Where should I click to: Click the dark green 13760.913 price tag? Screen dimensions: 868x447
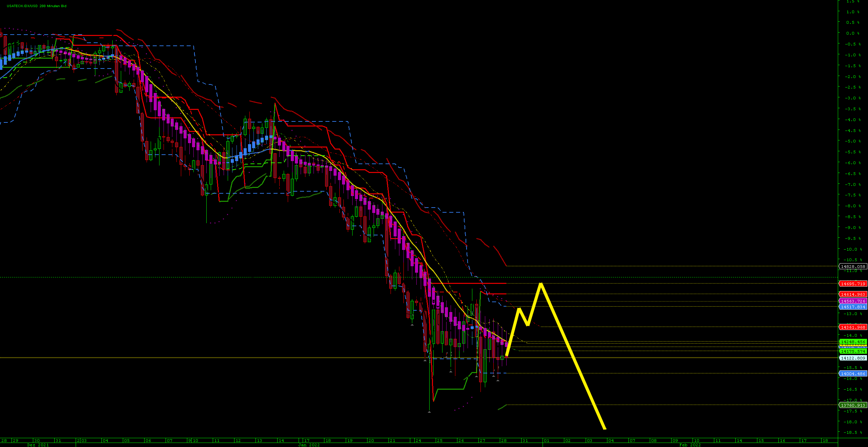(853, 405)
